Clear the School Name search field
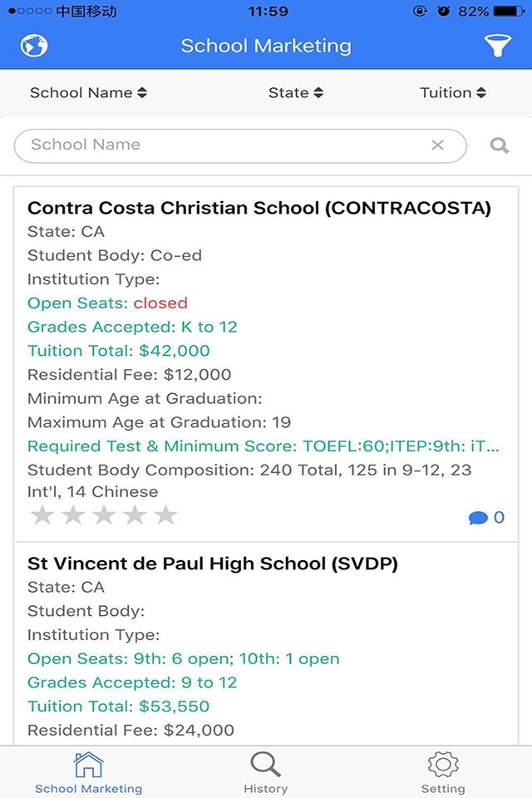Viewport: 532px width, 798px height. click(x=438, y=145)
